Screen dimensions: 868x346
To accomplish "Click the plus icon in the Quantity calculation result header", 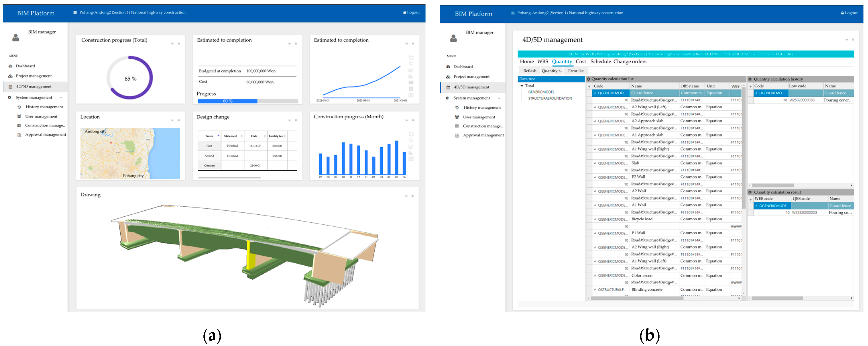I will click(x=750, y=199).
